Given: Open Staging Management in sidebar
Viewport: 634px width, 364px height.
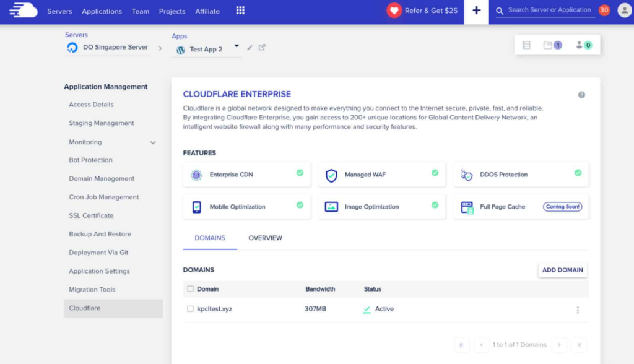Looking at the screenshot, I should pos(101,123).
